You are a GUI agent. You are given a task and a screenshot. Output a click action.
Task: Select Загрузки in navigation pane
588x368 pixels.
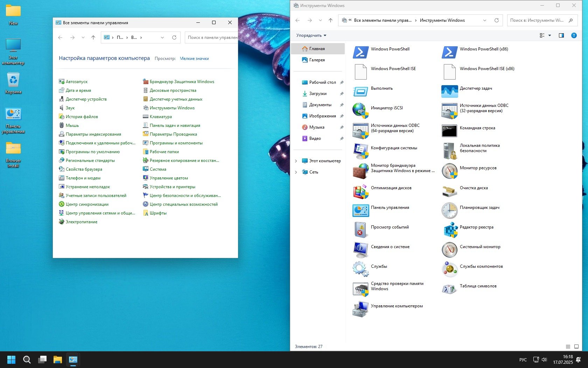[x=317, y=94]
